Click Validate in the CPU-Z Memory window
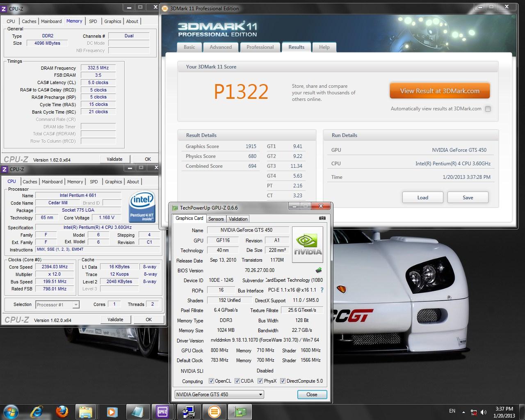 click(x=114, y=159)
